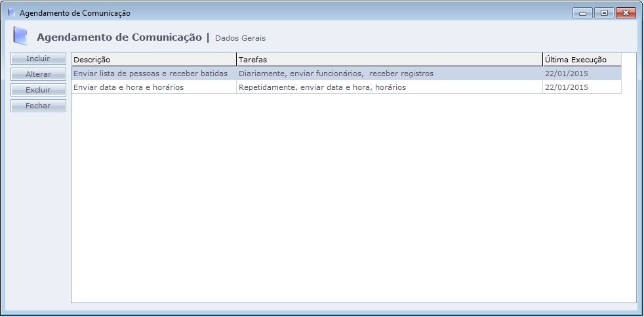Click the first row's 22/01/2015 date cell

[x=567, y=74]
